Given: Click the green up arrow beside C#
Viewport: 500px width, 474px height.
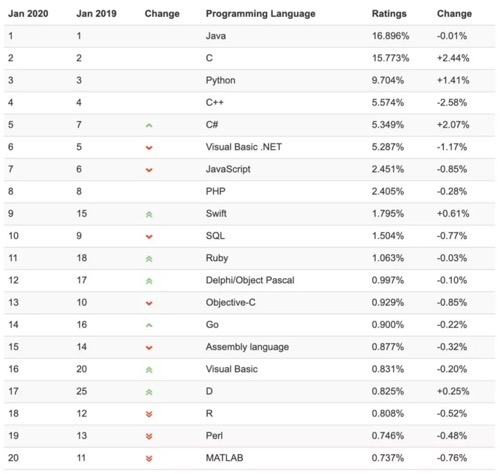Looking at the screenshot, I should click(x=149, y=126).
